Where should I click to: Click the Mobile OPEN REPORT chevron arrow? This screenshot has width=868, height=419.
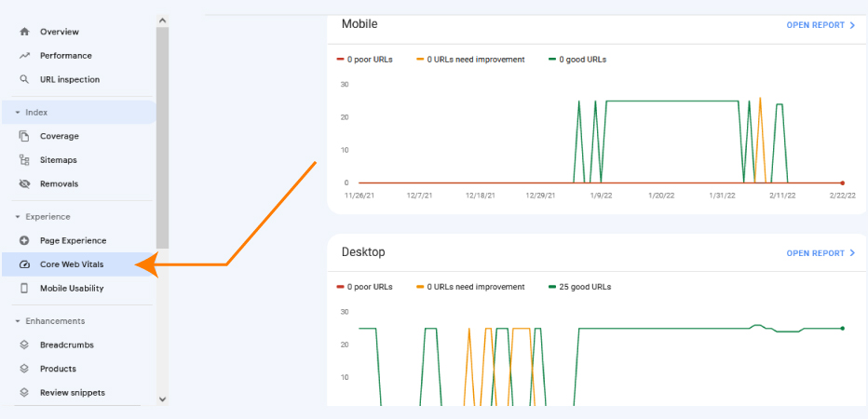(x=853, y=25)
